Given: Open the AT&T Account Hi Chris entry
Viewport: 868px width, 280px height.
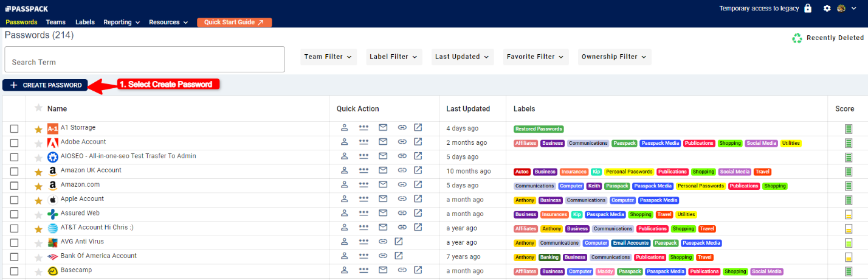Looking at the screenshot, I should [x=97, y=228].
